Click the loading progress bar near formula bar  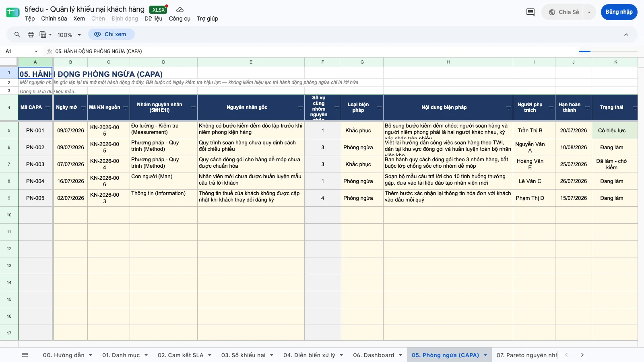coord(608,51)
